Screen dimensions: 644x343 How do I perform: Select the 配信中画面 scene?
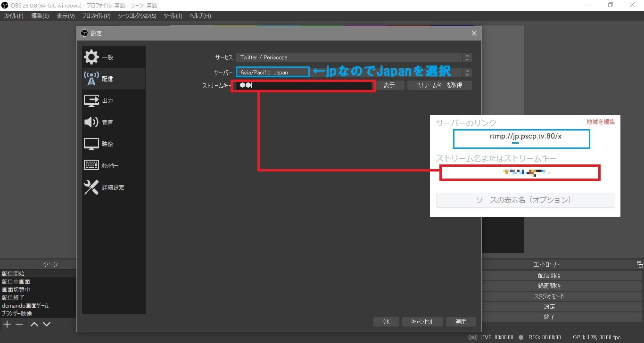pos(38,281)
